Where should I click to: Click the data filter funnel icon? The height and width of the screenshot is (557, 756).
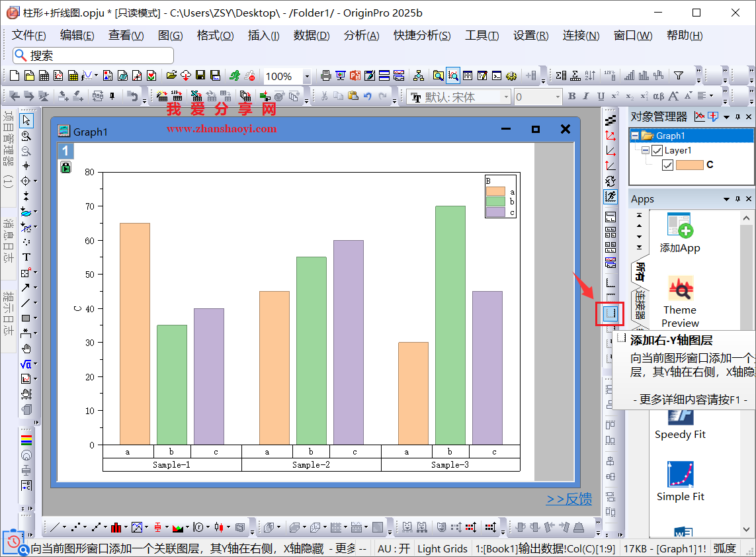678,76
